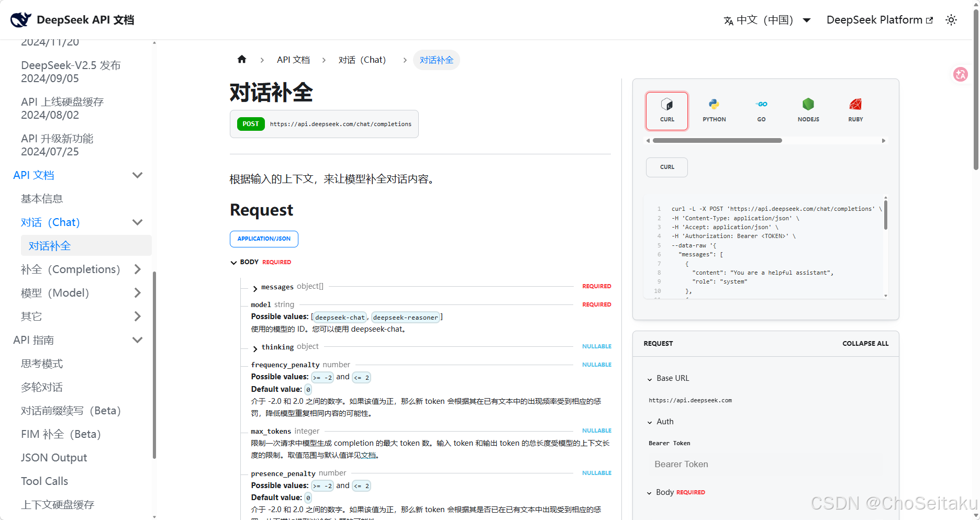Screen dimensions: 980x520
Task: Expand the 补全（Completions）sidebar chevron
Action: point(138,269)
